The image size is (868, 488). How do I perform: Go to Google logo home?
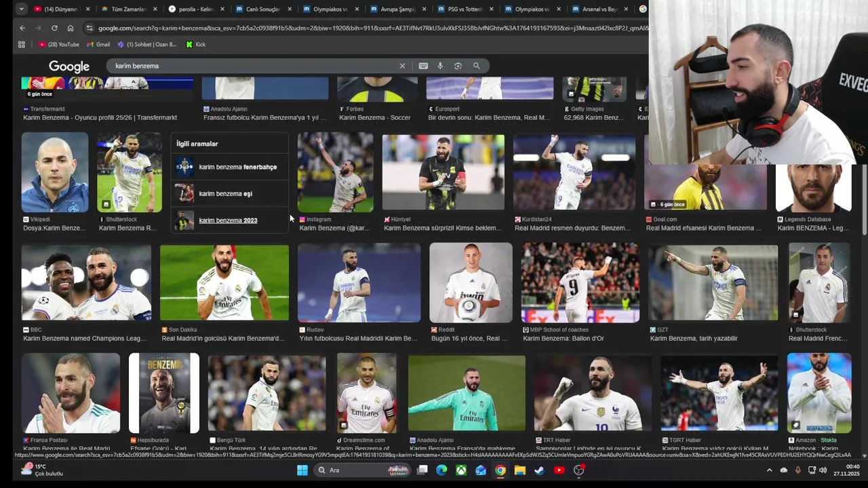[69, 66]
